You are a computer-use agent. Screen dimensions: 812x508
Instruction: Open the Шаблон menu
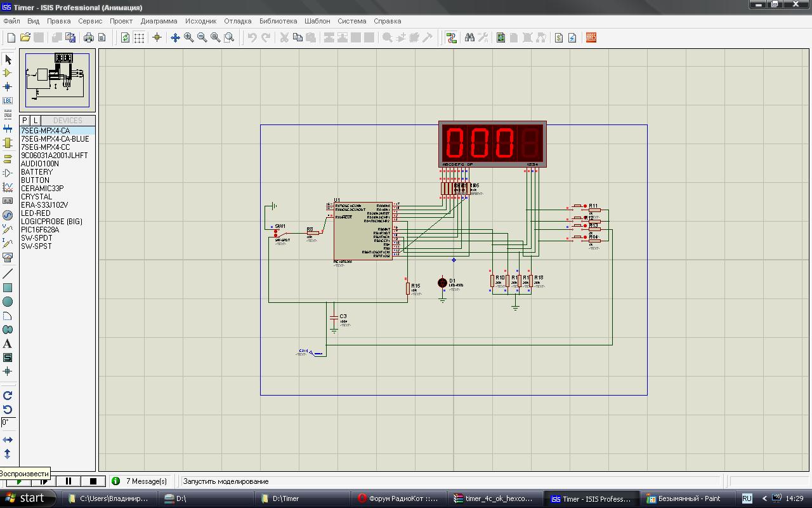click(317, 21)
